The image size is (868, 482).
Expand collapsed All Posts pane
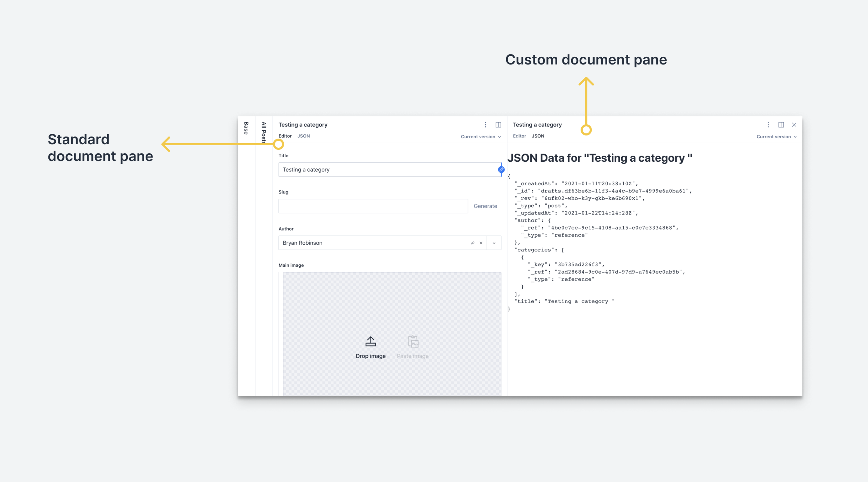264,132
